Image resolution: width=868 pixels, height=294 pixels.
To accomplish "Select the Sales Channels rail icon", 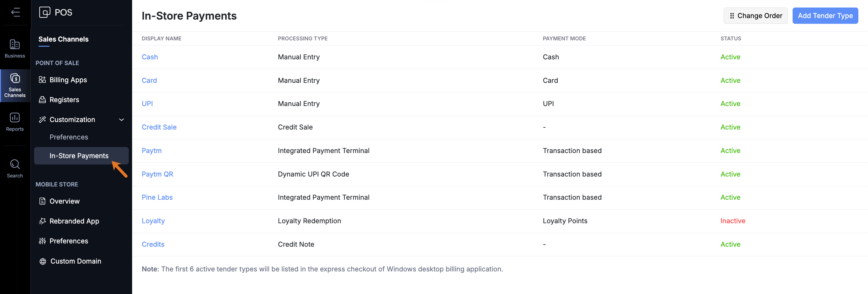I will click(15, 79).
